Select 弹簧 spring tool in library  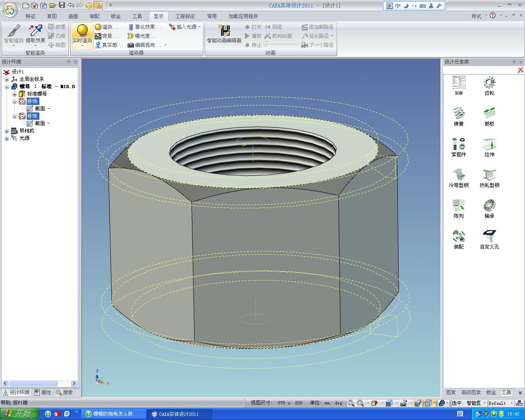[x=459, y=116]
